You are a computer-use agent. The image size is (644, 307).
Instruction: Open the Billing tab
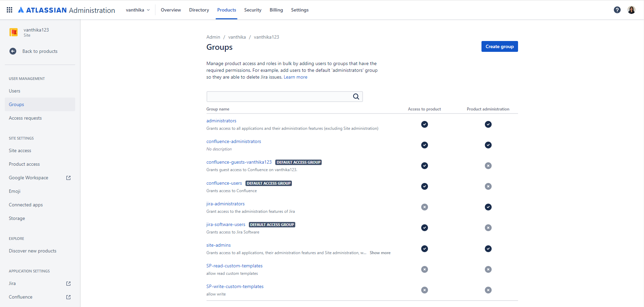tap(276, 10)
